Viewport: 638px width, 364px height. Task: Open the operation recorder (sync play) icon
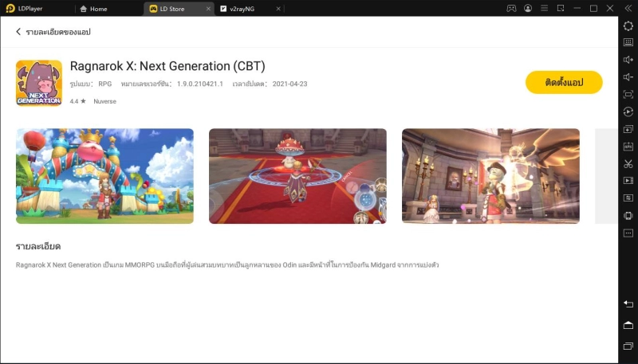pos(628,112)
